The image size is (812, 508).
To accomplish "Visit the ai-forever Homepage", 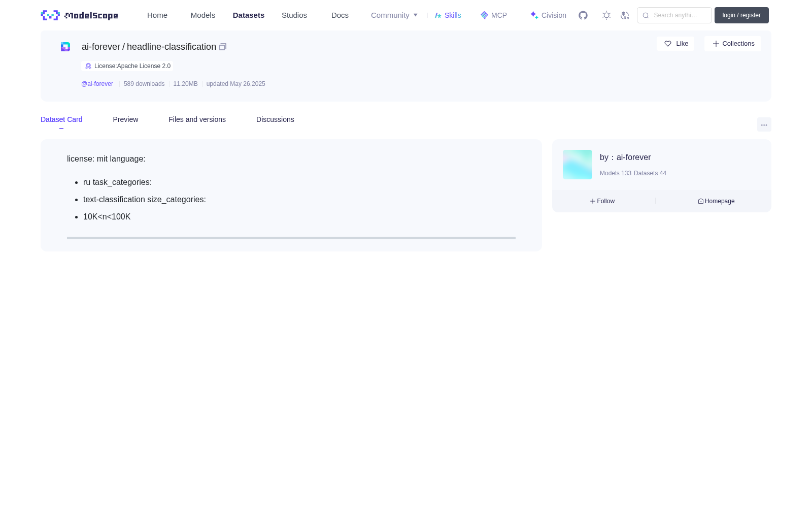I will coord(716,201).
